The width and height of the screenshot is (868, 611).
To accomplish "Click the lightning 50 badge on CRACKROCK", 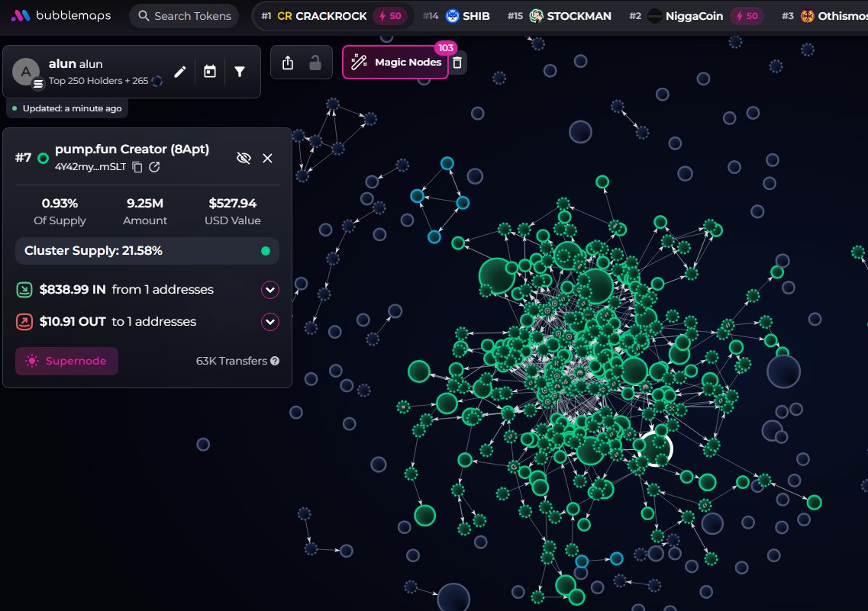I will (391, 16).
